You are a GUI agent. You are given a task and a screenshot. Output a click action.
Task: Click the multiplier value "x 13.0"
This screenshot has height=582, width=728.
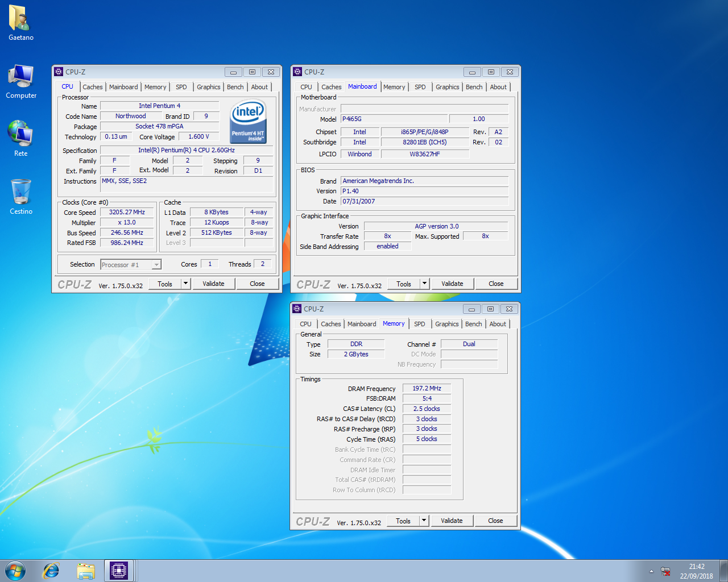(127, 222)
